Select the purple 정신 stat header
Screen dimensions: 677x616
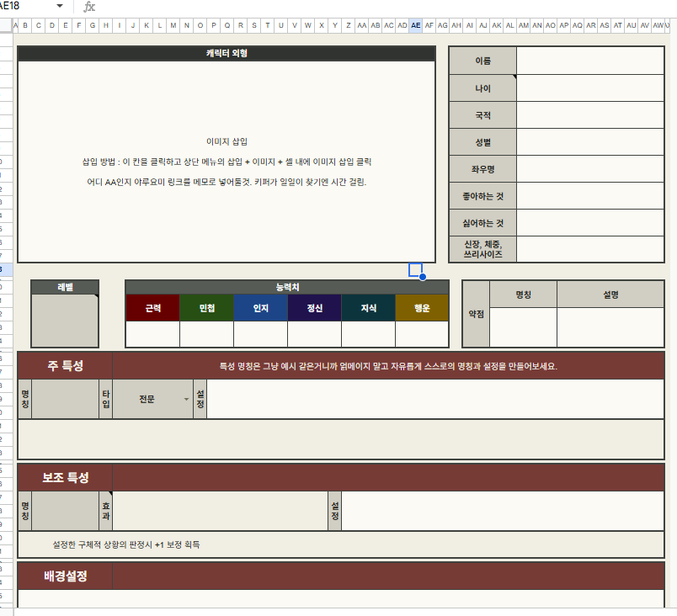[x=314, y=308]
